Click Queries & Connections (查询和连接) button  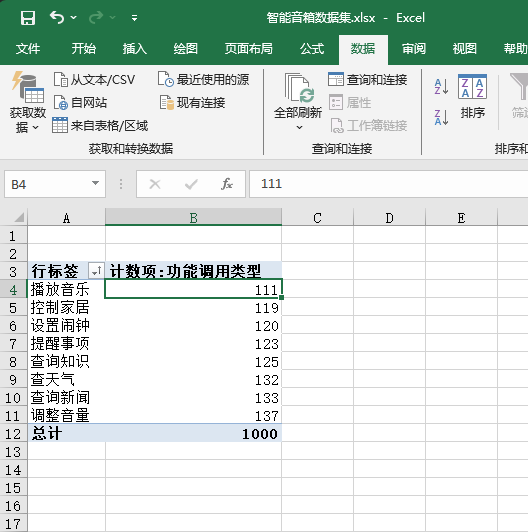tap(367, 79)
